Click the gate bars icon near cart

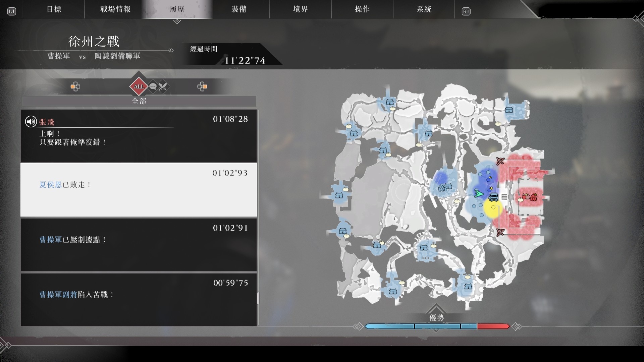504,197
